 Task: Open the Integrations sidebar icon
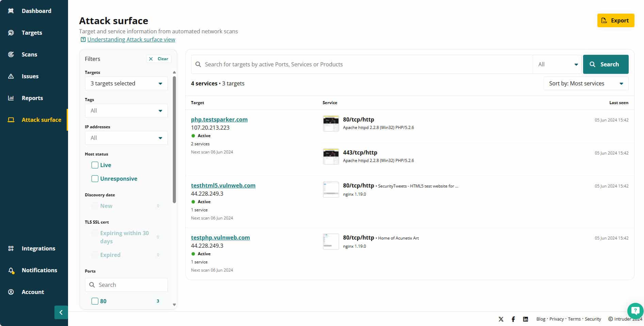click(x=11, y=248)
